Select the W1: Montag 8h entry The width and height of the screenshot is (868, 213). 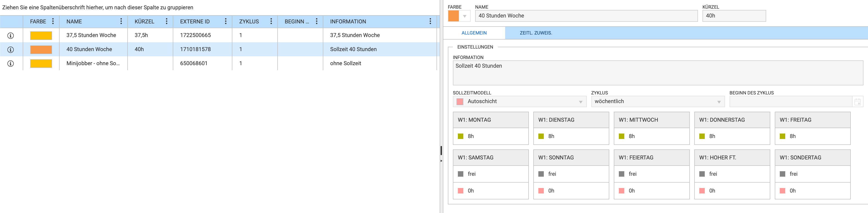[490, 136]
